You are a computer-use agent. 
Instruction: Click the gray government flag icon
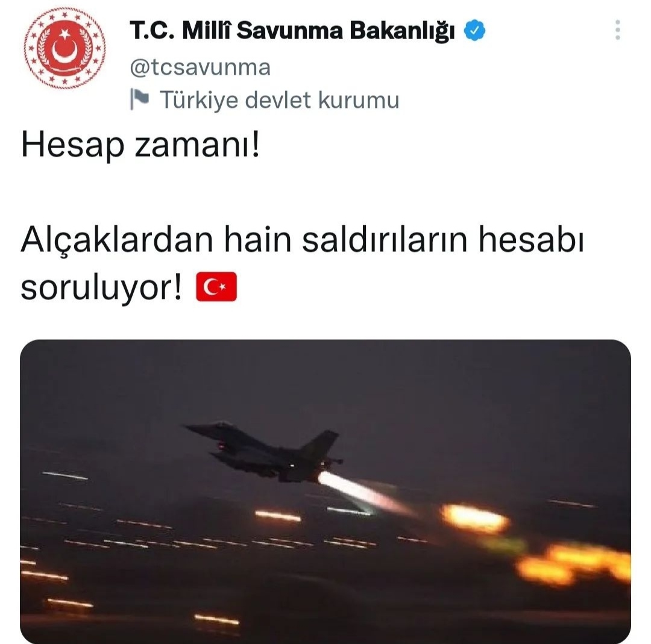139,99
